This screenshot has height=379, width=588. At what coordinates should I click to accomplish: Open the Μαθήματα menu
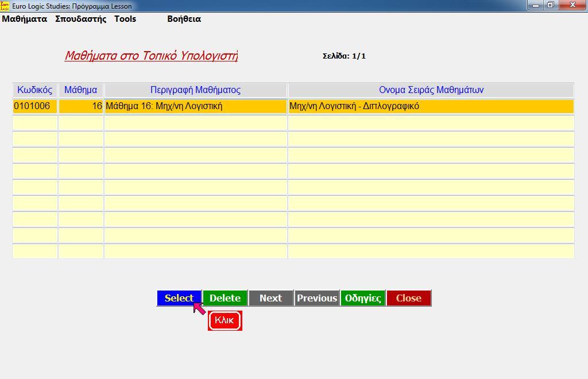(x=25, y=19)
